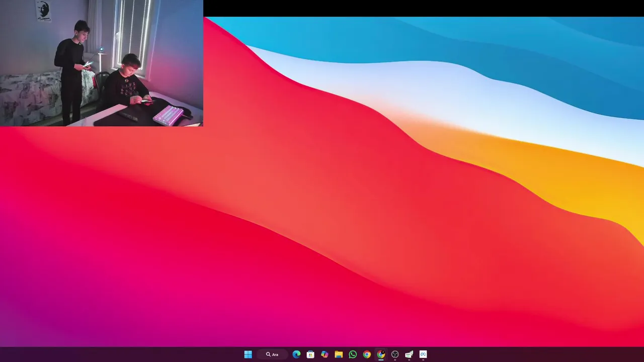
Task: Launch Google Chrome from the taskbar
Action: 367,354
